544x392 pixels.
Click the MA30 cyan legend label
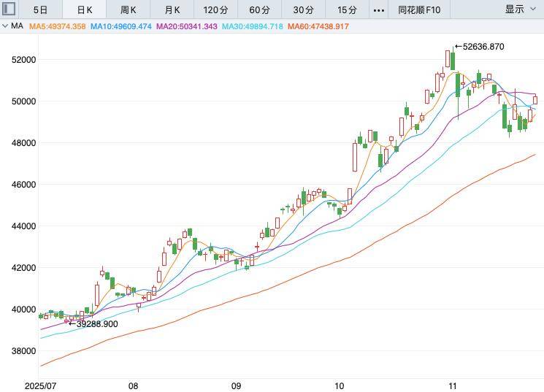[x=252, y=26]
